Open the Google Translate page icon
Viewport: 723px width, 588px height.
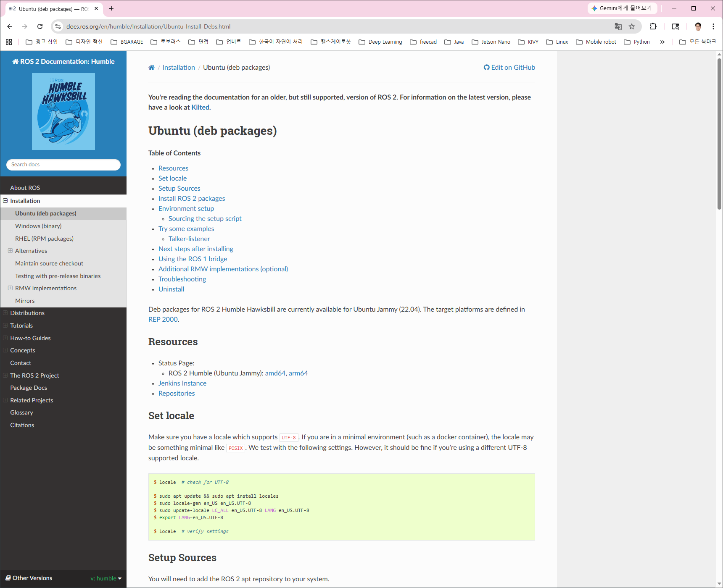coord(618,26)
